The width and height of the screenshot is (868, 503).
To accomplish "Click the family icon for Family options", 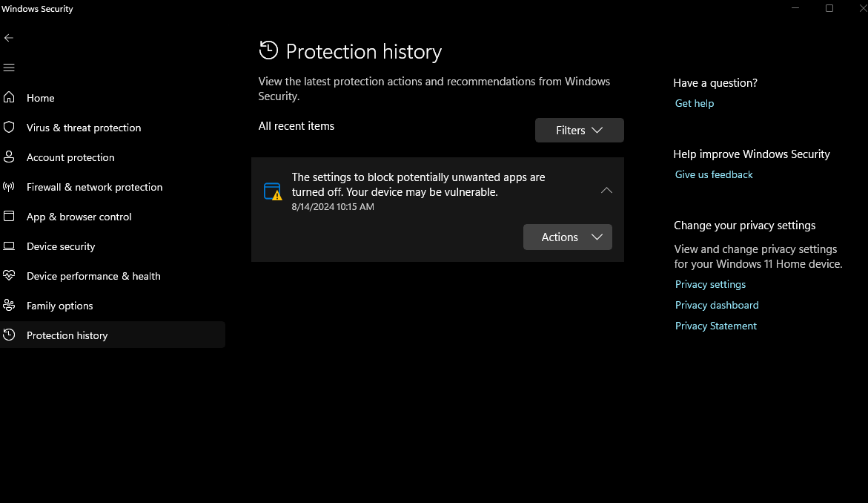I will [x=9, y=305].
